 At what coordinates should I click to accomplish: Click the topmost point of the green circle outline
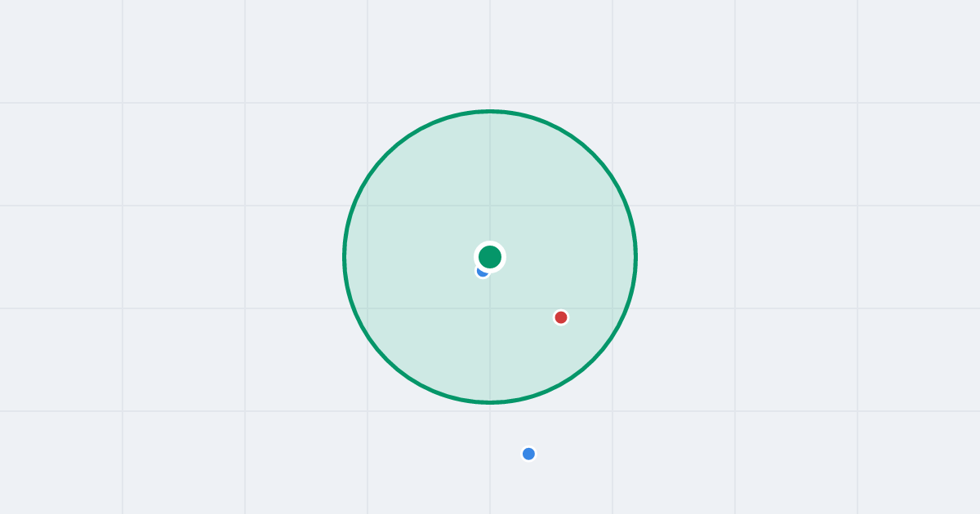click(x=490, y=111)
